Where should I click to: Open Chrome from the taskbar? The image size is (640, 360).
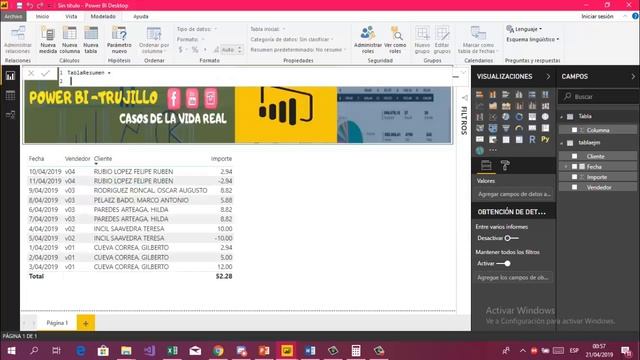(x=218, y=351)
